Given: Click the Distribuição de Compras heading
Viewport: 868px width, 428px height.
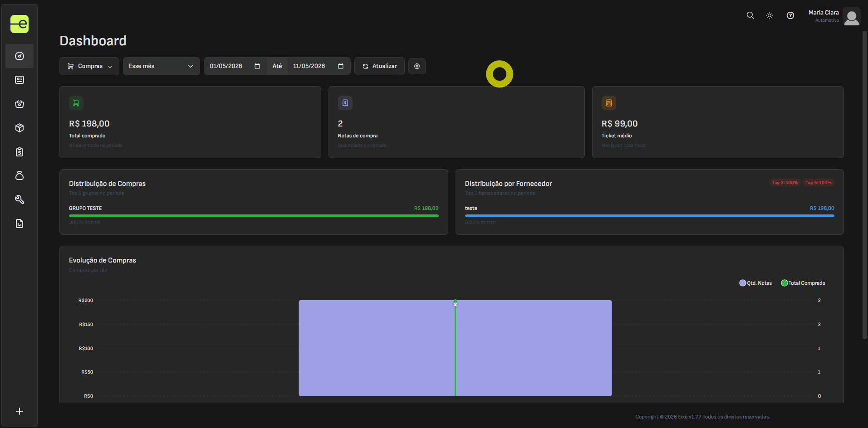Looking at the screenshot, I should point(107,184).
